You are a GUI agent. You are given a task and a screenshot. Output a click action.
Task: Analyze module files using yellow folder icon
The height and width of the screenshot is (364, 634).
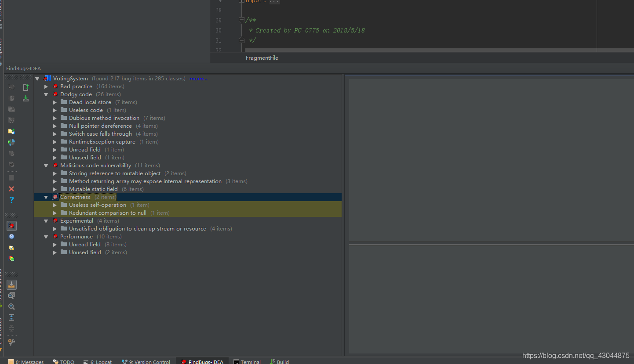pos(11,131)
